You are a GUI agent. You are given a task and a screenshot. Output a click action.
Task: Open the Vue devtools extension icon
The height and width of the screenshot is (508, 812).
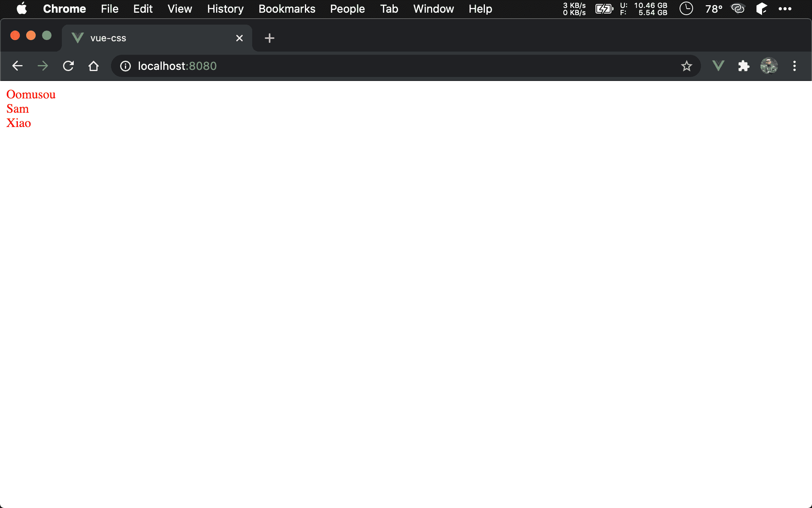(x=718, y=66)
